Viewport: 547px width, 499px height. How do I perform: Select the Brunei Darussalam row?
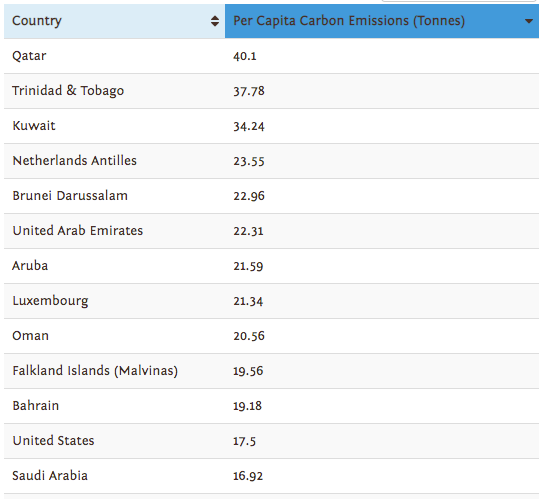pyautogui.click(x=271, y=196)
